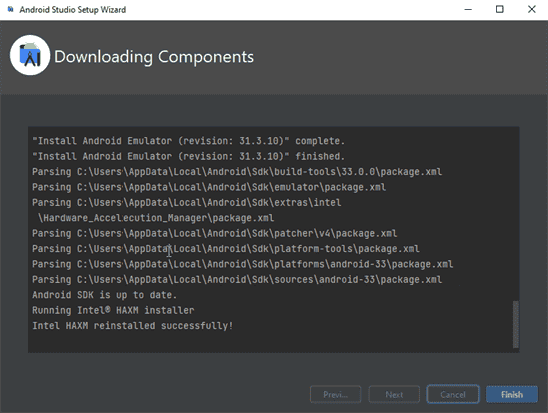Screen dimensions: 548x413
Task: Click the Downloading Components heading
Action: pos(154,57)
